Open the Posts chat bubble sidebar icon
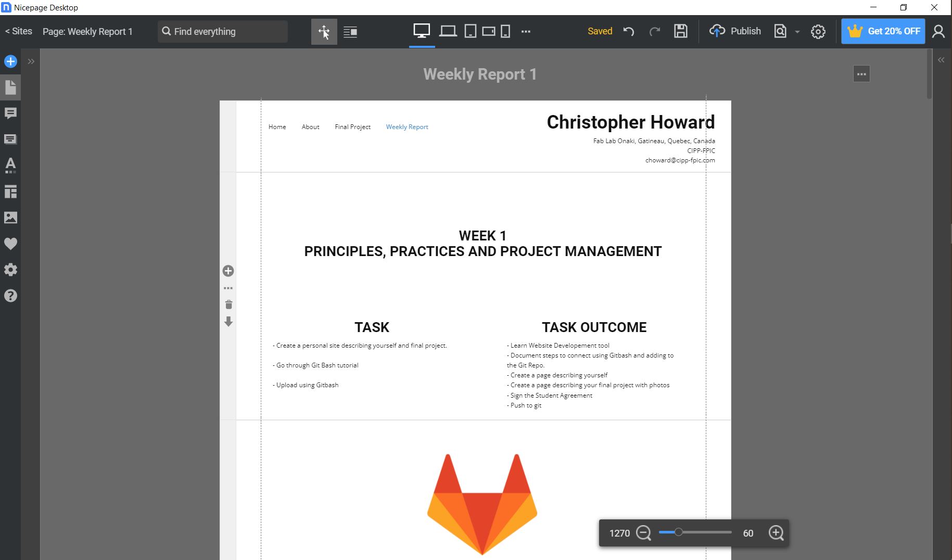Screen dimensions: 952x560 click(x=10, y=113)
